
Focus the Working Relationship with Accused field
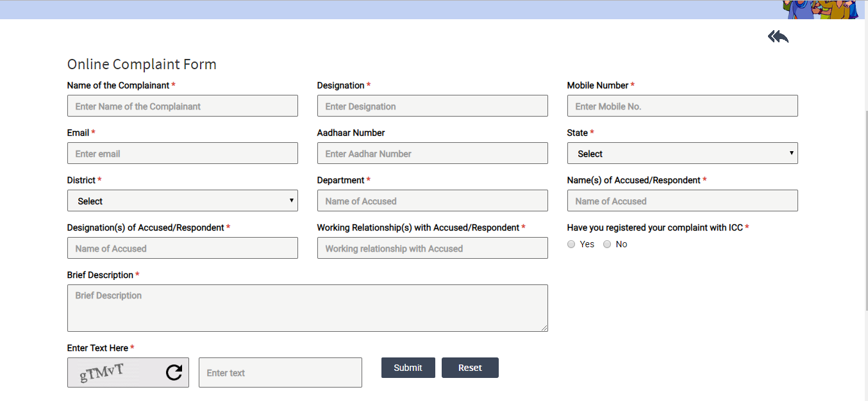[x=432, y=249]
